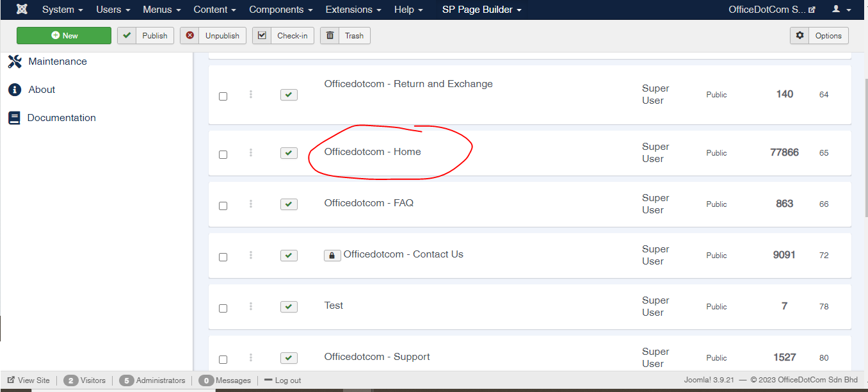868x392 pixels.
Task: Click hits value 9091 in Contact Us row
Action: pos(784,255)
